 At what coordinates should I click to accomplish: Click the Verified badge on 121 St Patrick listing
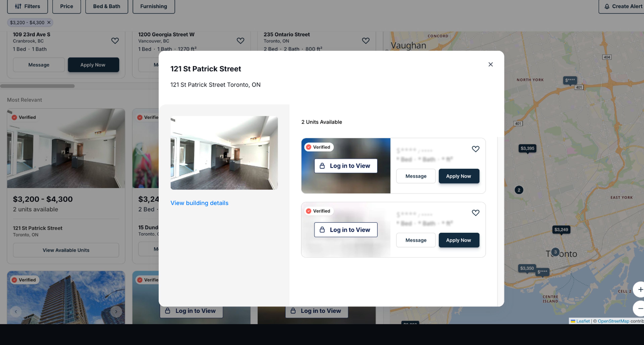click(24, 117)
